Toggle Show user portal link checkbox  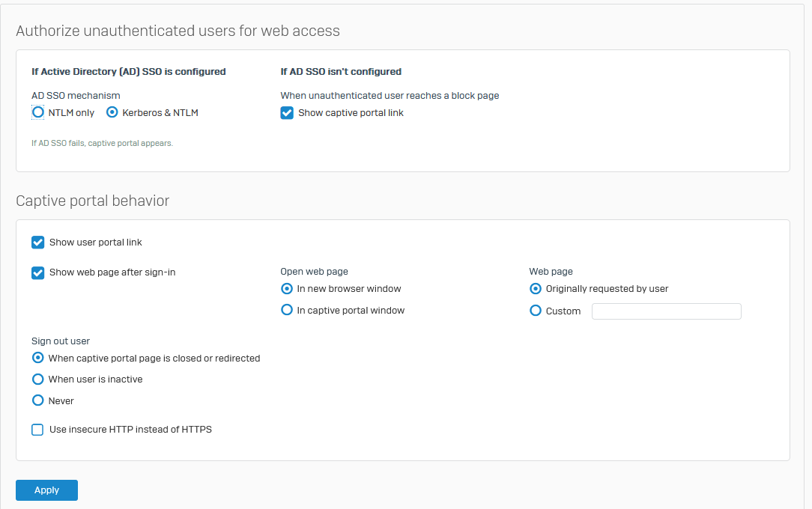(x=37, y=242)
